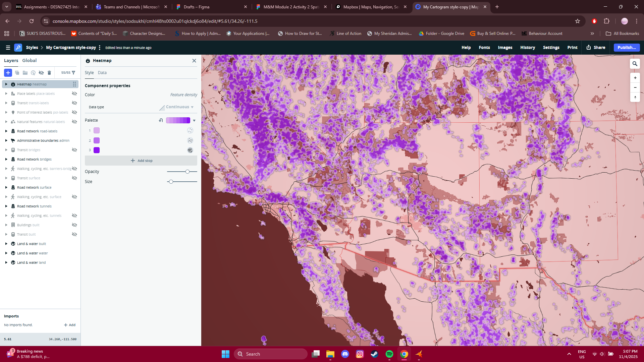Image resolution: width=644 pixels, height=362 pixels.
Task: Click the undo palette arrow icon
Action: 161,120
